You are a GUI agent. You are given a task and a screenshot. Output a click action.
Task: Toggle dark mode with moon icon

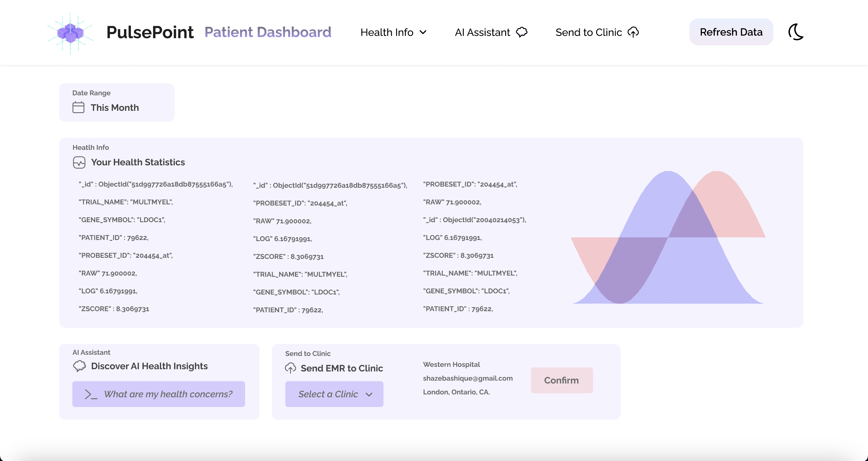(x=796, y=32)
